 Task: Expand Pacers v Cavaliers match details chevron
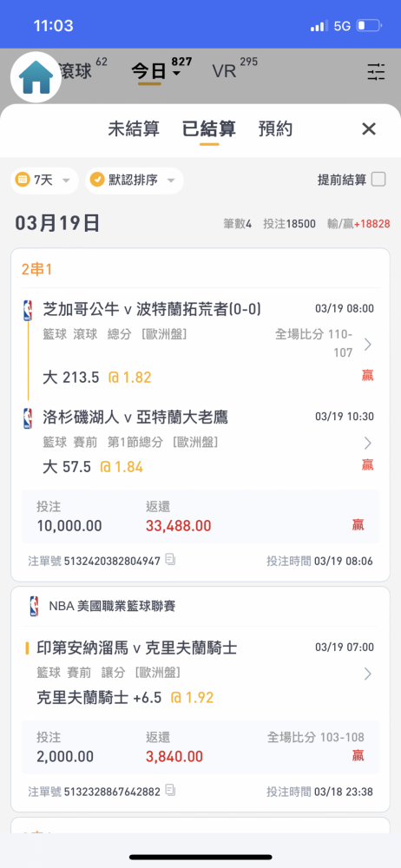pyautogui.click(x=368, y=674)
